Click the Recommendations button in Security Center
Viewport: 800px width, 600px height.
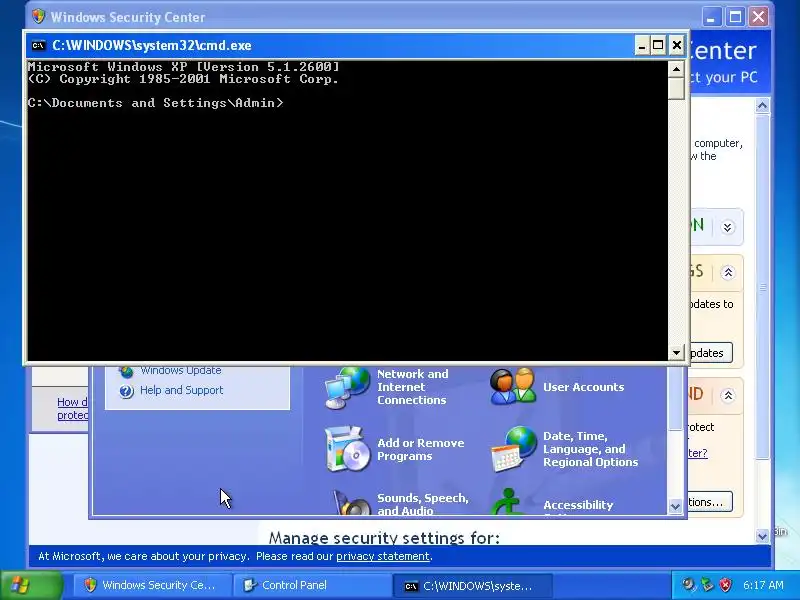pyautogui.click(x=710, y=502)
